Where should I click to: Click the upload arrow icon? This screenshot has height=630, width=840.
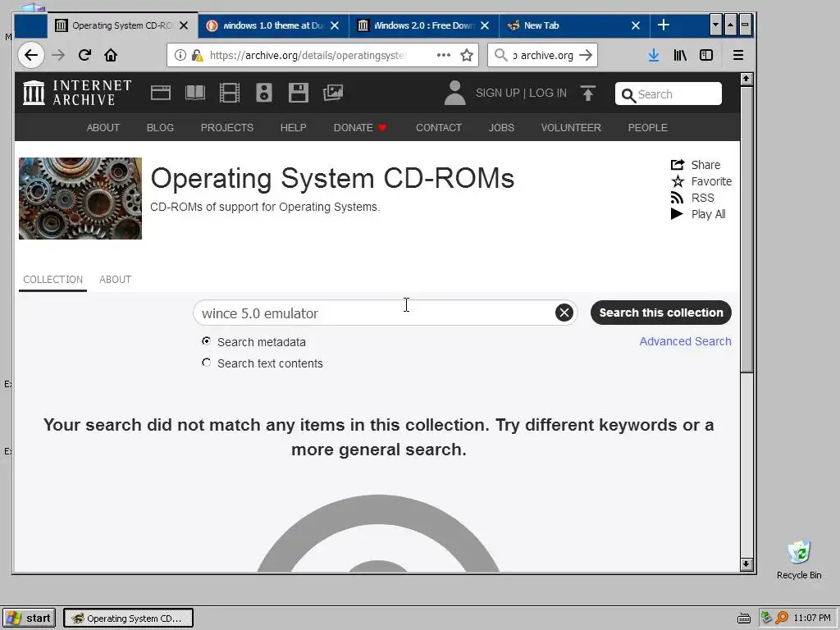[587, 94]
